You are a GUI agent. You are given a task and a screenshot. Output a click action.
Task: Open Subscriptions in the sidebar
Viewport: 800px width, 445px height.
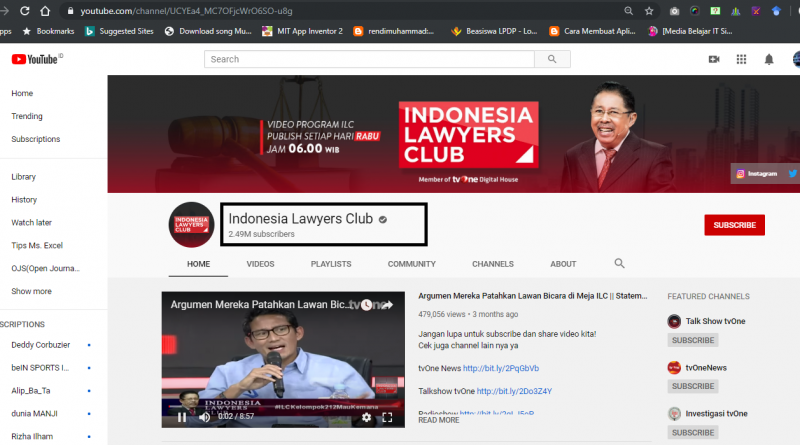pyautogui.click(x=36, y=139)
